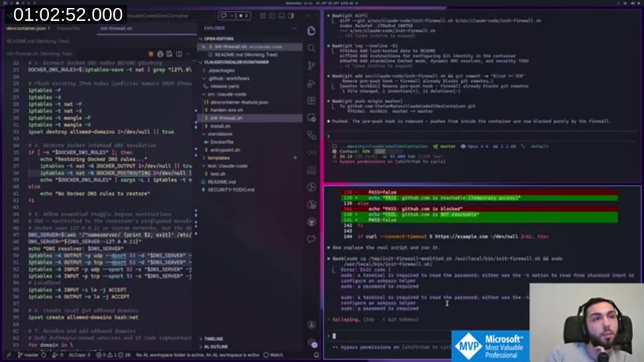644x362 pixels.
Task: Expand the AL OUTLINE section
Action: pyautogui.click(x=216, y=347)
